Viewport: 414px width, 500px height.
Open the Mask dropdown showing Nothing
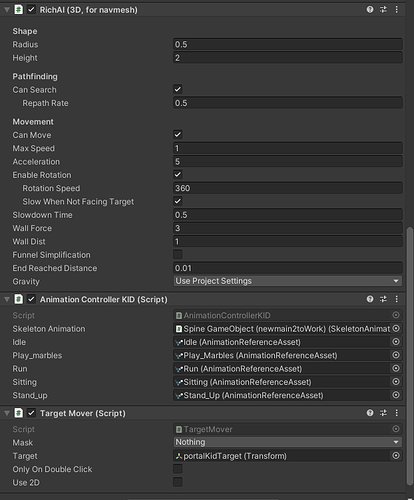click(288, 442)
